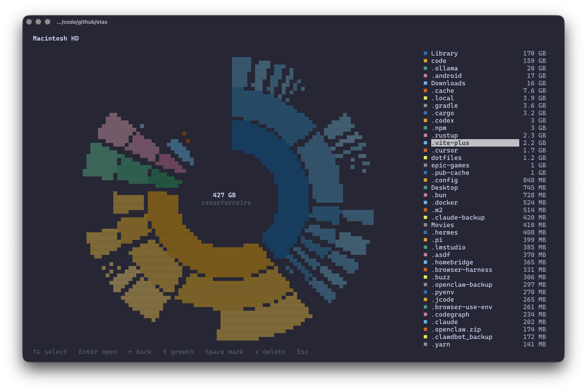Screen dimensions: 587x392
Task: Click the 170 GB size value
Action: 535,53
